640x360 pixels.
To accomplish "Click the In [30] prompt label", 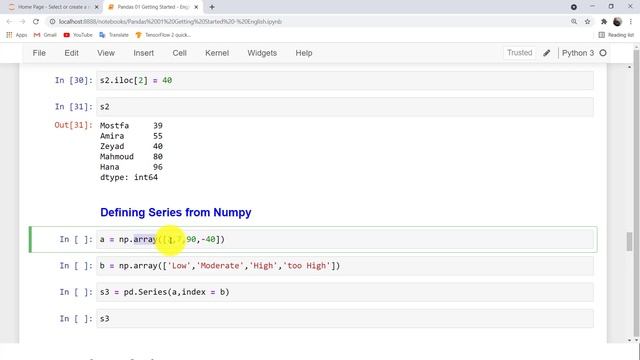I will 74,80.
